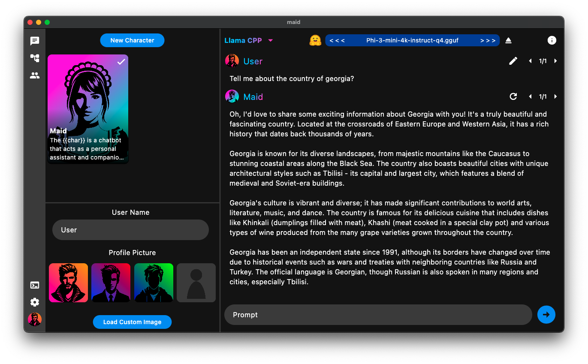The image size is (588, 364).
Task: Open the chat view sidebar icon
Action: point(35,41)
